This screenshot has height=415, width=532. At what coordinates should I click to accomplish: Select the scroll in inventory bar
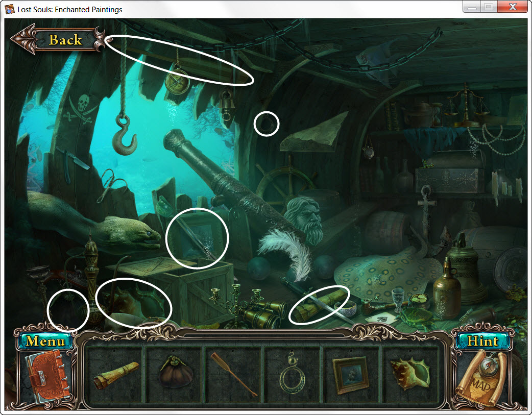tap(116, 377)
